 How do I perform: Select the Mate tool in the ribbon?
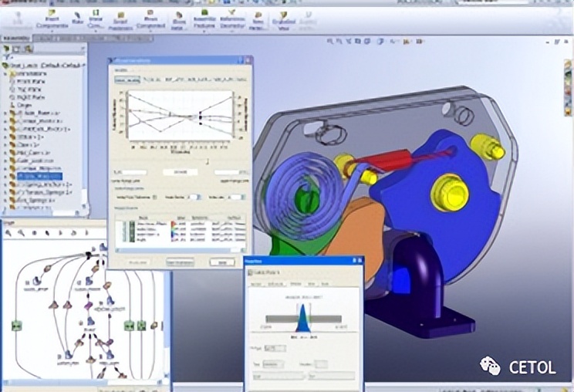[78, 19]
